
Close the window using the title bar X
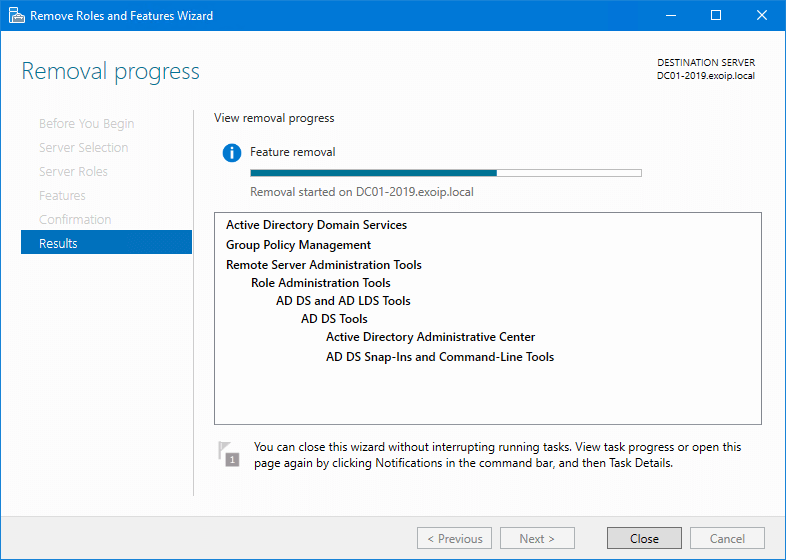point(761,15)
